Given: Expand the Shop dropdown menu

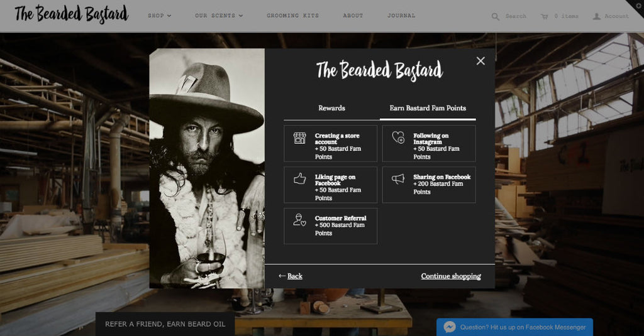Looking at the screenshot, I should [x=159, y=16].
